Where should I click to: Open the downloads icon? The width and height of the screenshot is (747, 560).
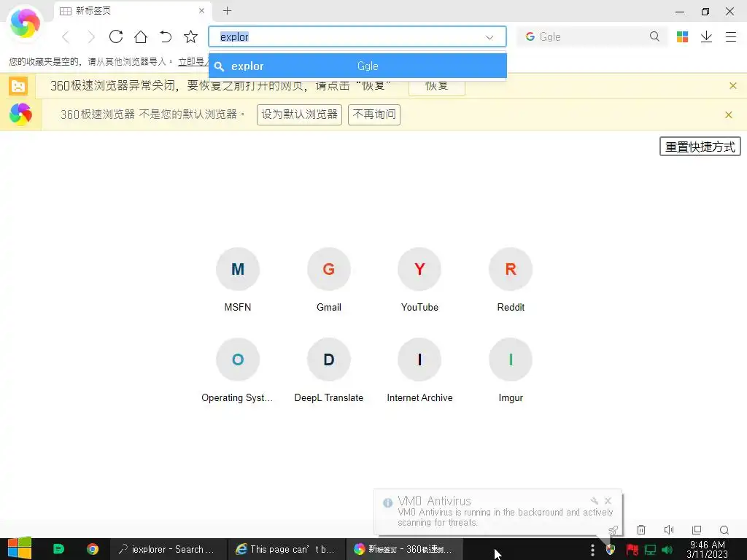706,36
